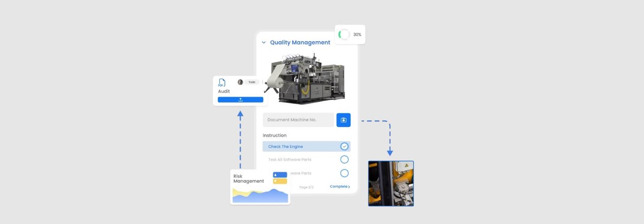This screenshot has width=644, height=224.
Task: Click the Quality Management heading
Action: pyautogui.click(x=300, y=43)
